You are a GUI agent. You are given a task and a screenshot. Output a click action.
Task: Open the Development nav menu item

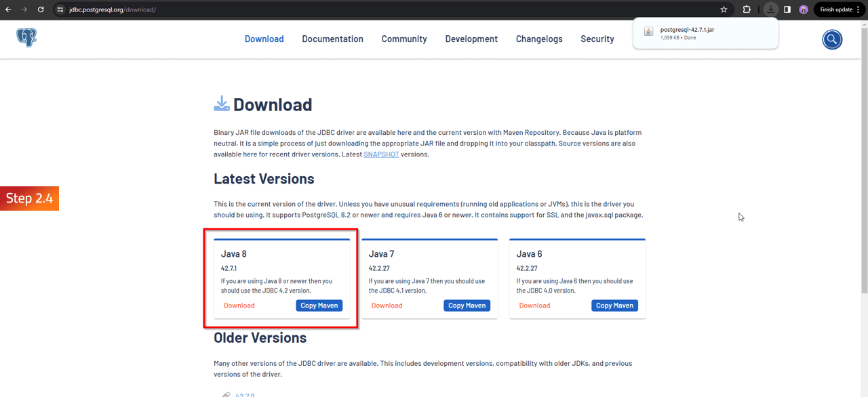point(471,39)
